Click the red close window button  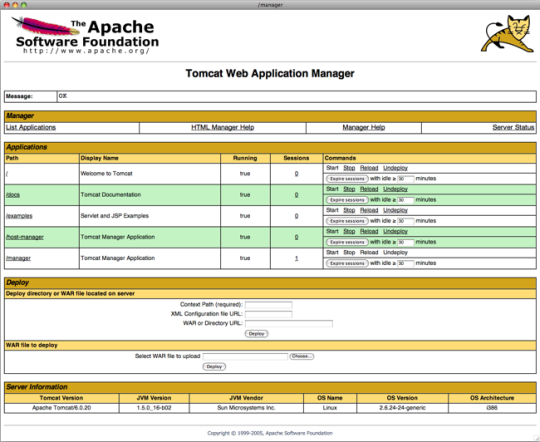click(x=7, y=5)
